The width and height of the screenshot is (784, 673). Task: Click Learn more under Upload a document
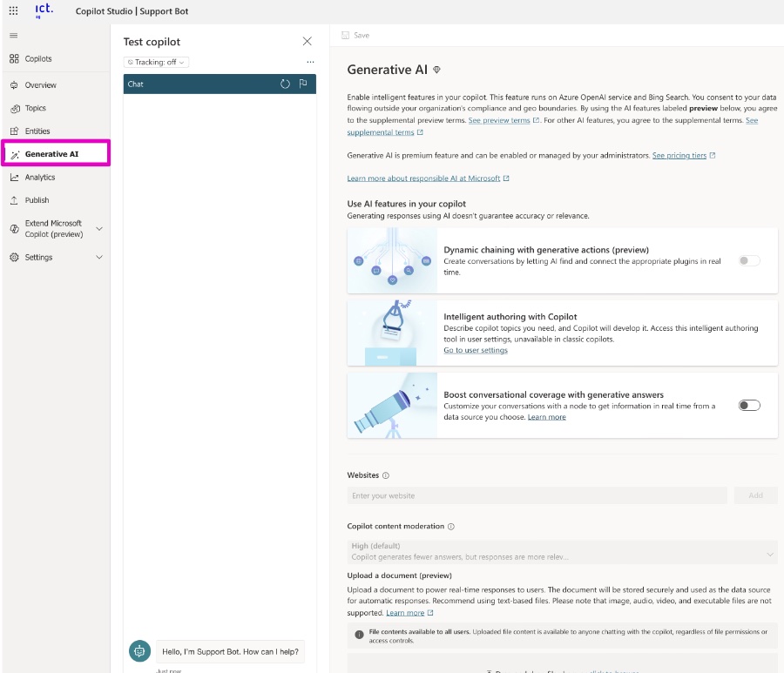[405, 613]
